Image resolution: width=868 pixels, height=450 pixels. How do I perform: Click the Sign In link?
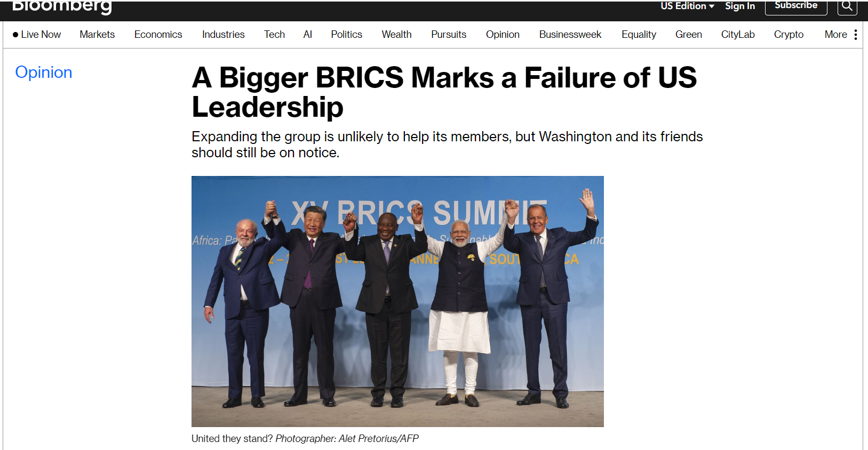coord(739,6)
